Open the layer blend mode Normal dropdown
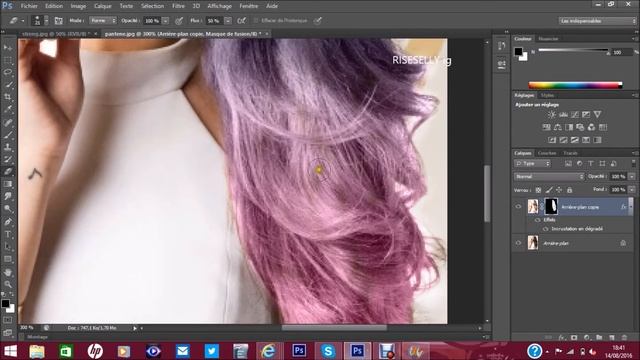640x360 pixels. (549, 176)
